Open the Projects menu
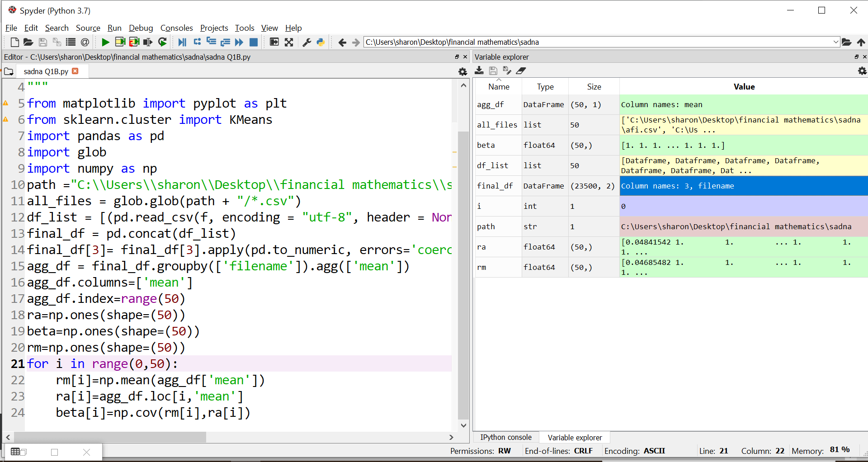Screen dimensions: 868x462 pos(214,28)
